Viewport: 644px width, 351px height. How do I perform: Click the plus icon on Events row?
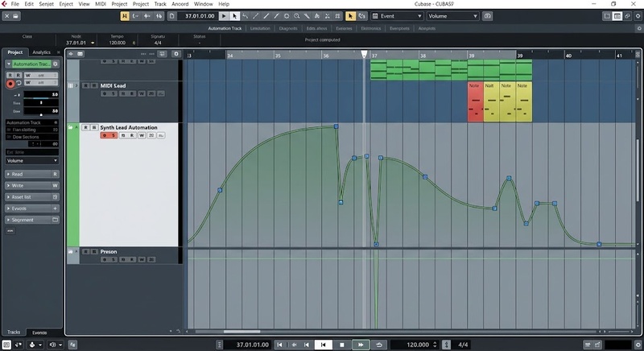coord(55,209)
